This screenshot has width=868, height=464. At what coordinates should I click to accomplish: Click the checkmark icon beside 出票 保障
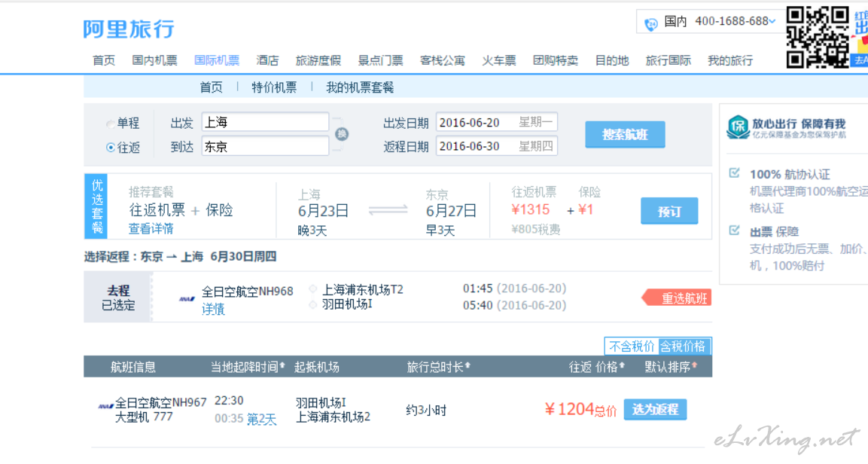point(735,230)
